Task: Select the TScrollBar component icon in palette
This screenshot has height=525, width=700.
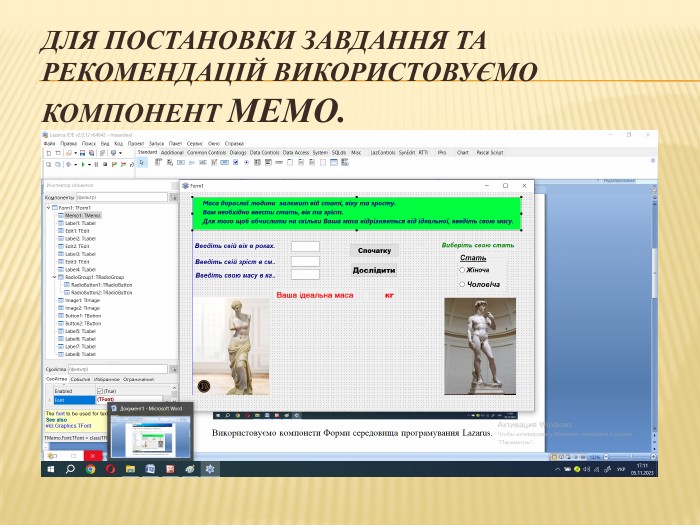Action: 279,162
